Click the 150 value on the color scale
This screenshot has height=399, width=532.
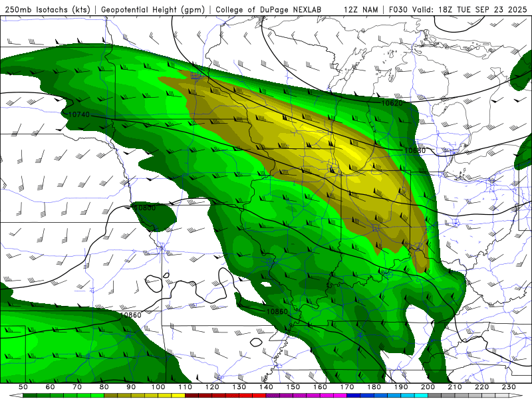[293, 387]
